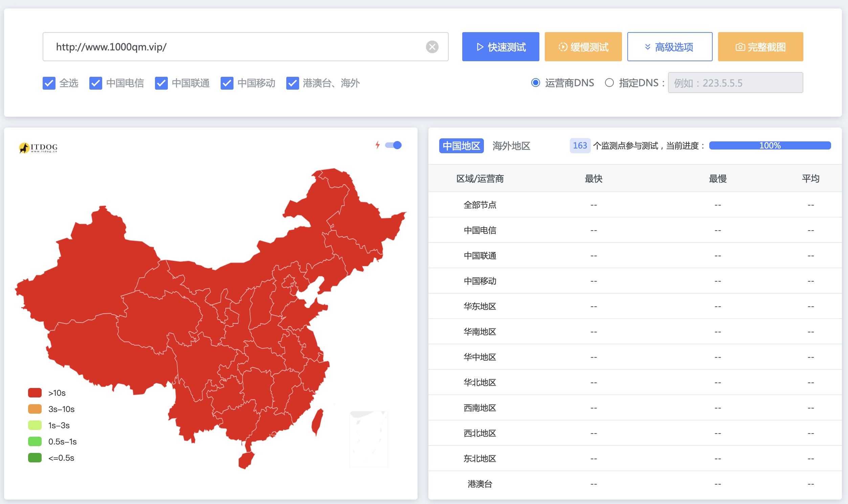
Task: Focus the custom DNS input field
Action: (735, 83)
